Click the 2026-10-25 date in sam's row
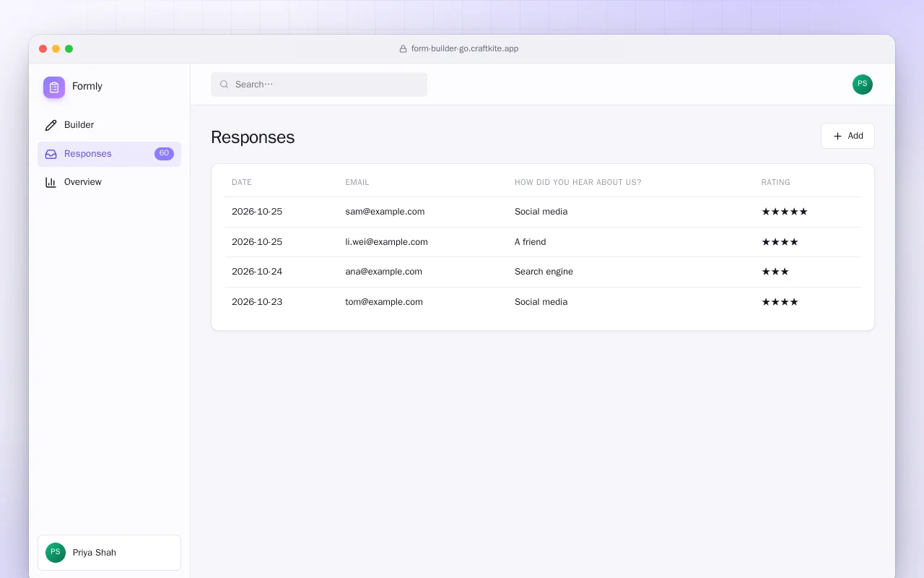 [257, 212]
